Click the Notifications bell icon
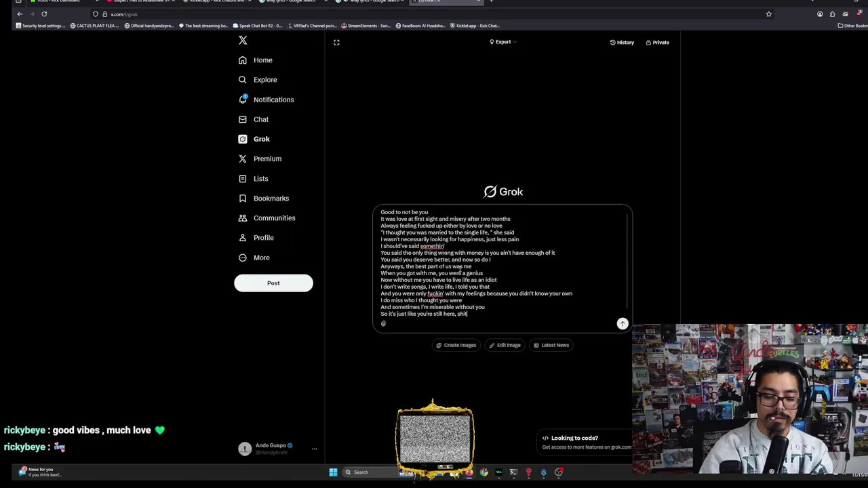This screenshot has height=488, width=868. 242,100
